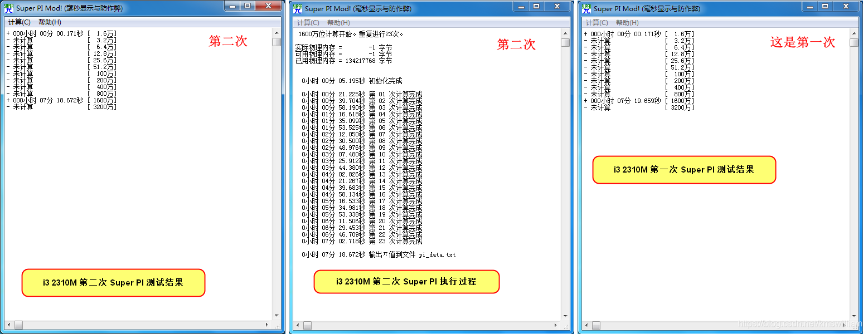Screen dimensions: 868x334
Task: Minimize the calculation log window
Action: click(x=521, y=6)
